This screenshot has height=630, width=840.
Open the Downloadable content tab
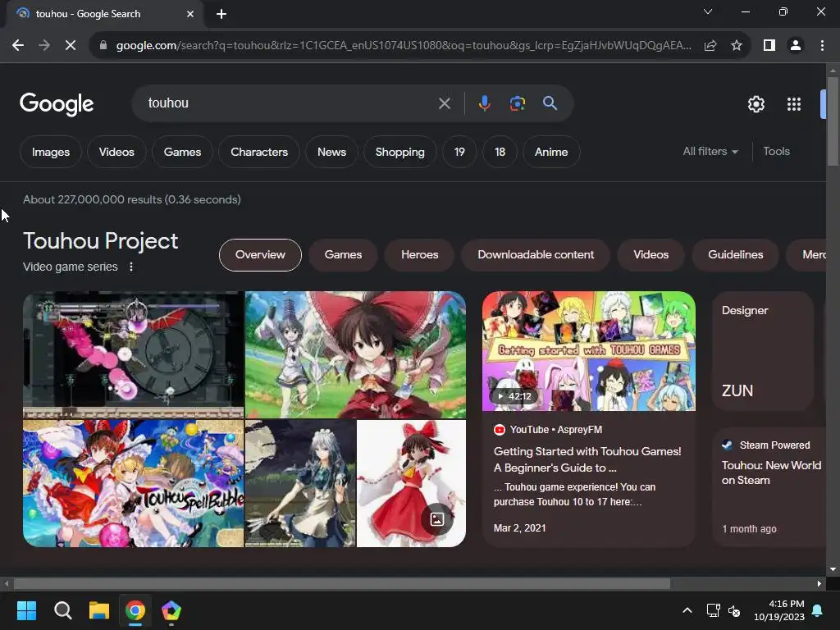tap(536, 255)
